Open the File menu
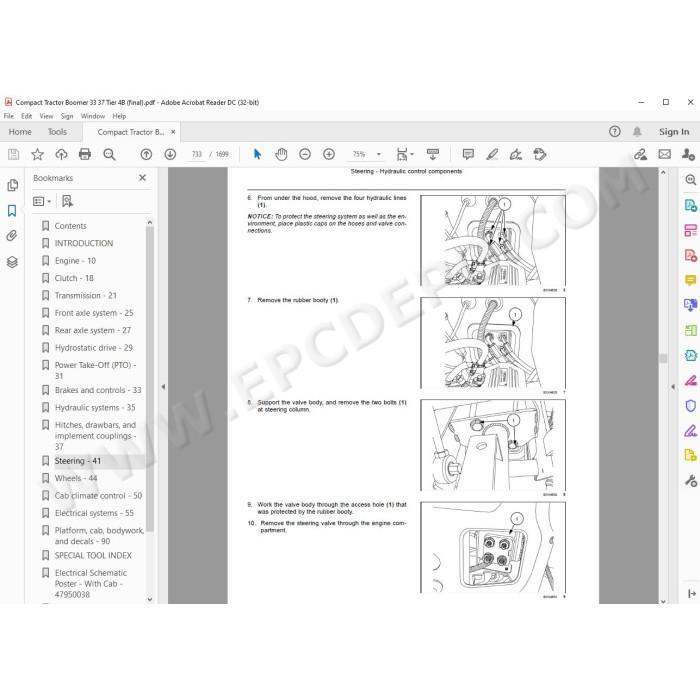This screenshot has width=700, height=700. point(8,116)
